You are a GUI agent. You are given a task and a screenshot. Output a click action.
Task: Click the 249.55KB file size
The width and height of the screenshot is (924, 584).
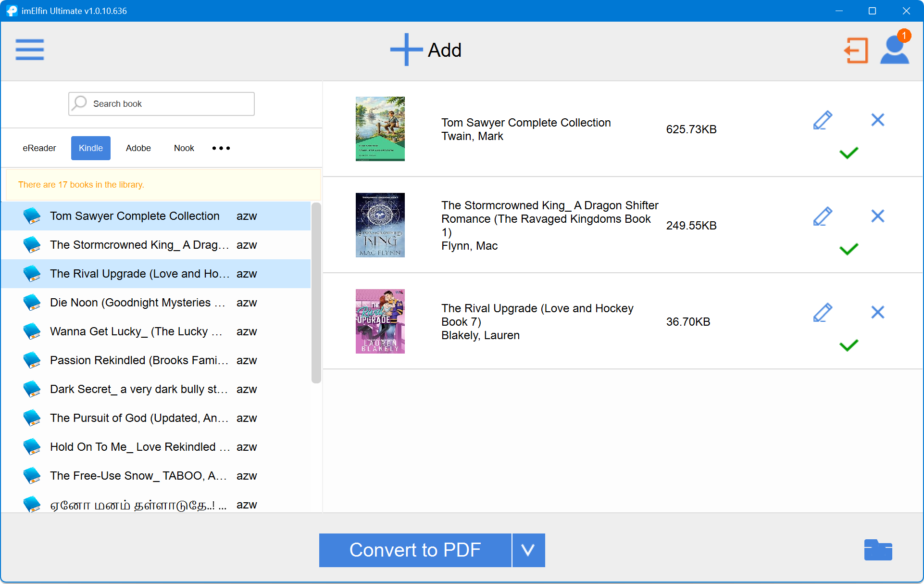point(691,226)
